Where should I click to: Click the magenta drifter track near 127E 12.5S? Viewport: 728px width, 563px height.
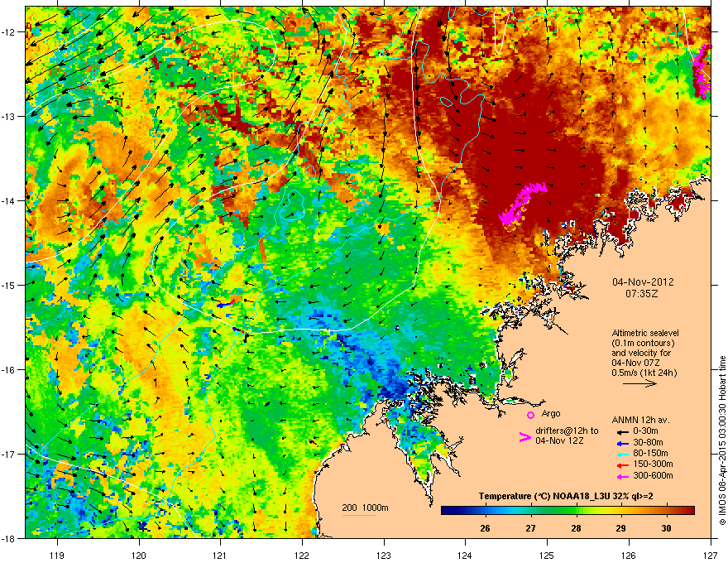coord(702,71)
